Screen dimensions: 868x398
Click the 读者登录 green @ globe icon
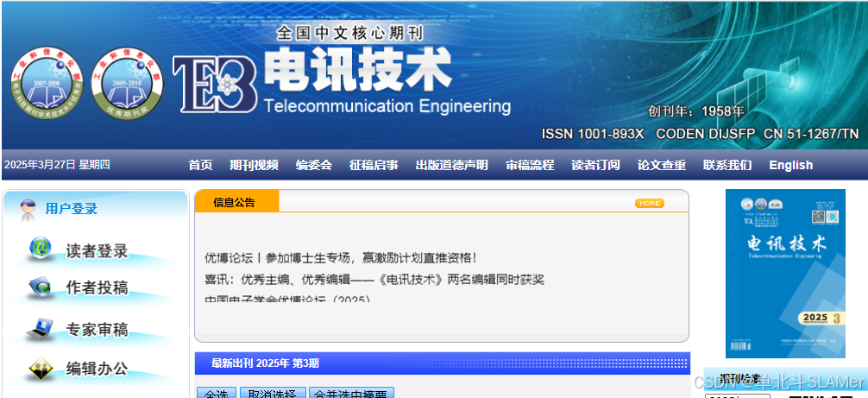click(41, 249)
